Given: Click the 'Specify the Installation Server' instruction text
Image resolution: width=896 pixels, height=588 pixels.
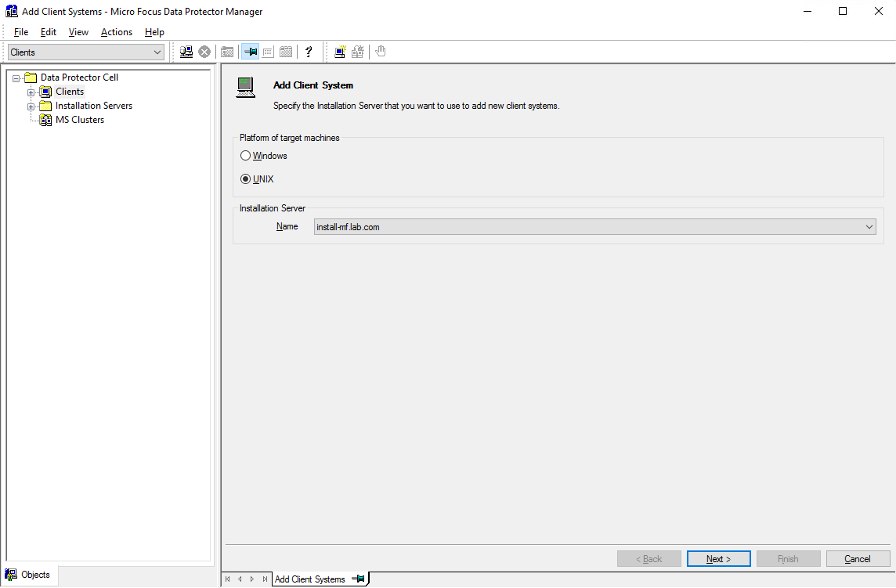Looking at the screenshot, I should [x=416, y=106].
